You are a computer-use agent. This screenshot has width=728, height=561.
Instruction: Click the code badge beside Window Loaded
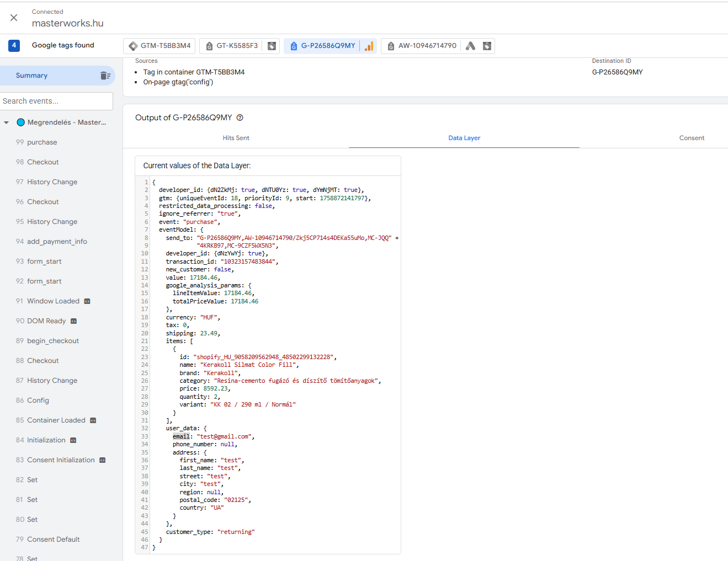pos(87,301)
